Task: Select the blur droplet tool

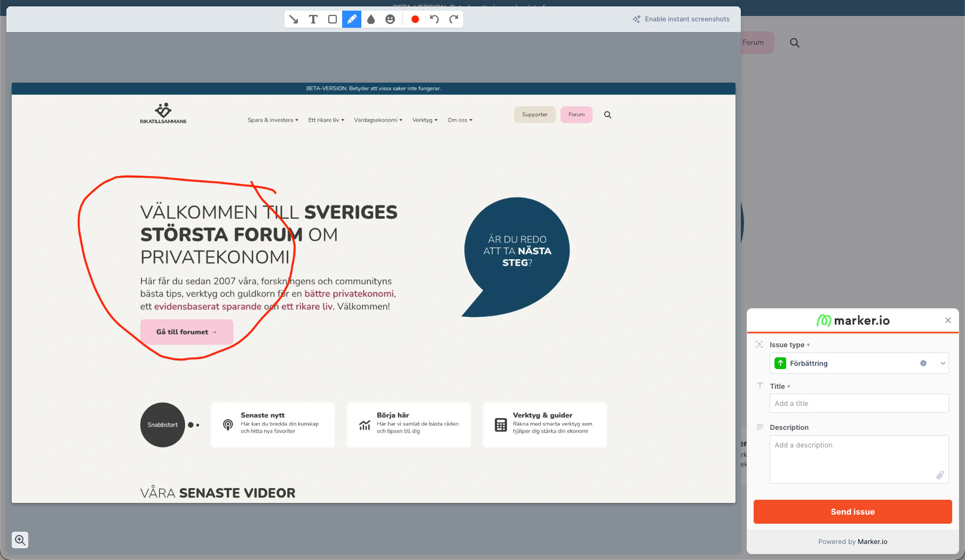Action: pyautogui.click(x=371, y=19)
